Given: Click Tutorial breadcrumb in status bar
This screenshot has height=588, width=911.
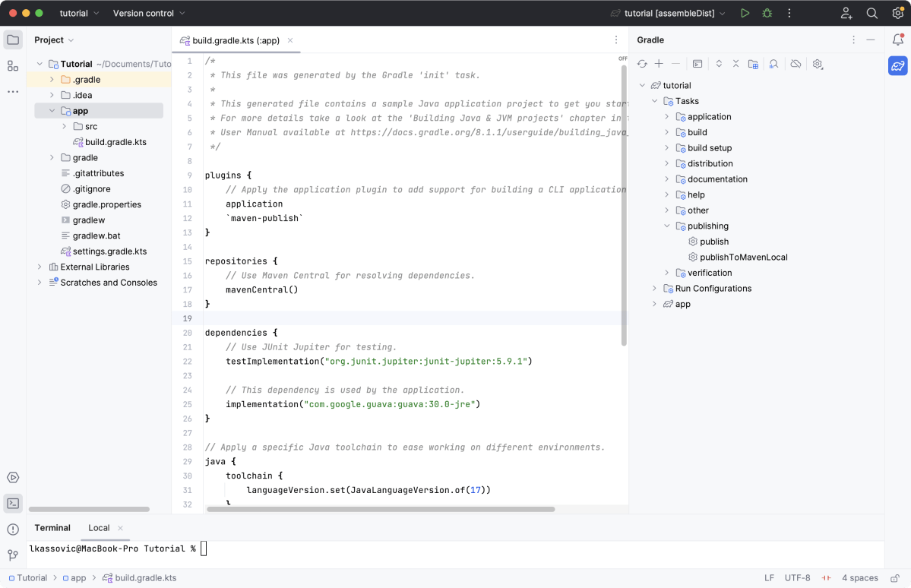Looking at the screenshot, I should point(27,578).
